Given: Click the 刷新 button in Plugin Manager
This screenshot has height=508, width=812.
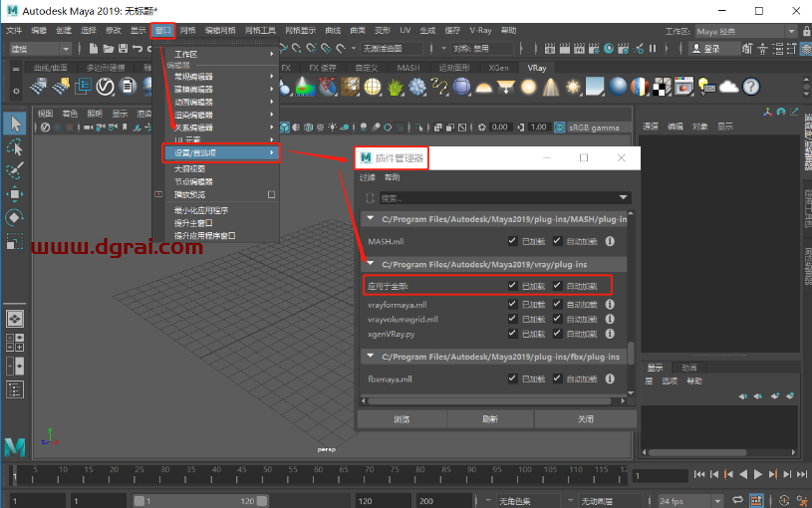Looking at the screenshot, I should click(x=490, y=419).
